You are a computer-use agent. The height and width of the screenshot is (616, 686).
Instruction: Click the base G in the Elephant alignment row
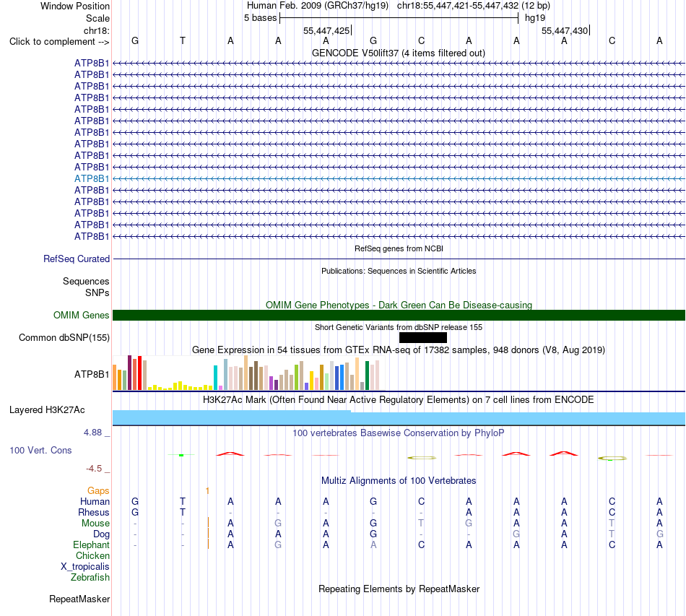click(278, 545)
